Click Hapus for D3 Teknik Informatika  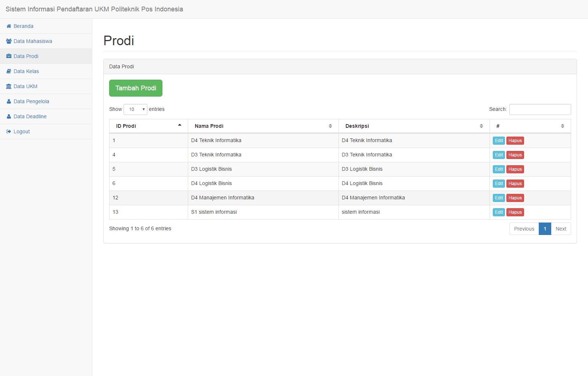515,155
